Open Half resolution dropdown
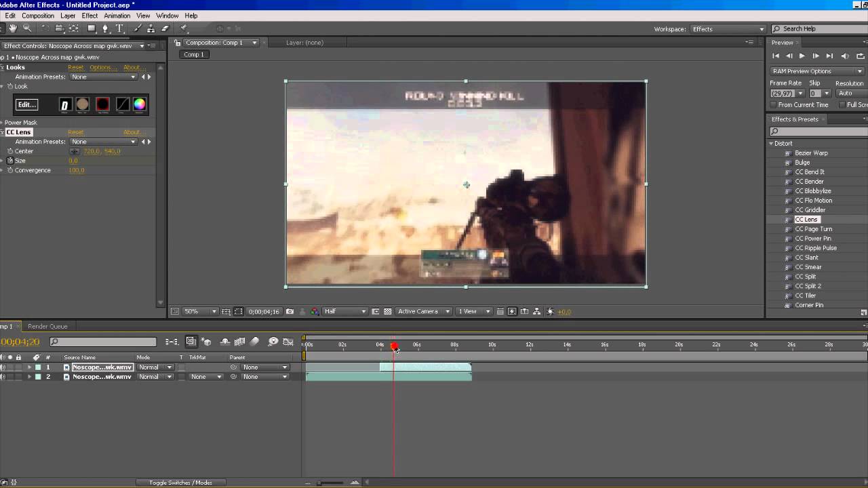The height and width of the screenshot is (488, 868). 345,312
